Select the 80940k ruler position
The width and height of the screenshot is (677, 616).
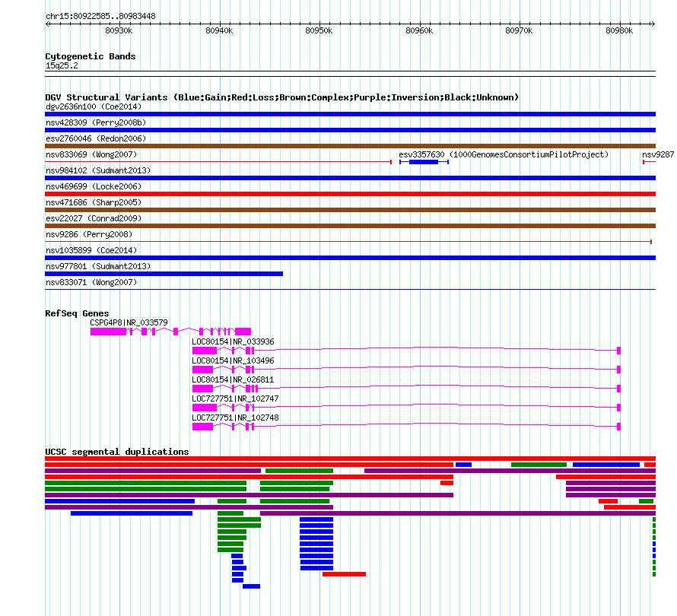coord(219,30)
